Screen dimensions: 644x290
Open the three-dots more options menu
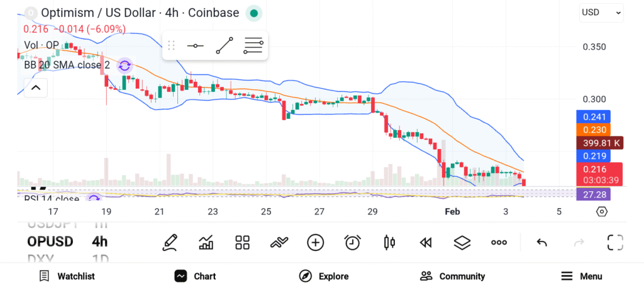(499, 242)
